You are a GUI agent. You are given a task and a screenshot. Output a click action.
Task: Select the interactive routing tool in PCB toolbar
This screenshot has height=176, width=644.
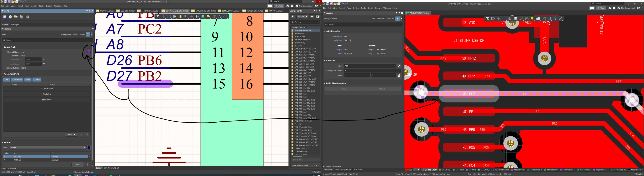tap(521, 19)
